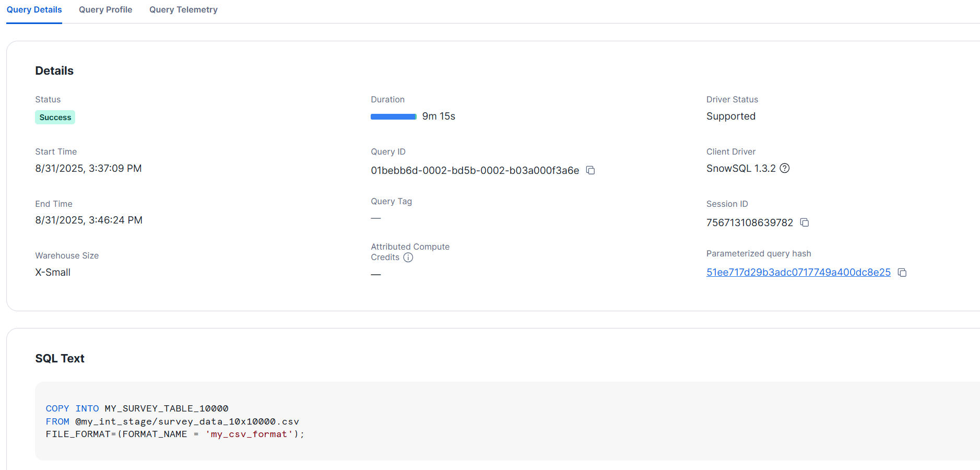The height and width of the screenshot is (470, 980).
Task: Click the COPY INTO line in SQL text
Action: [137, 408]
